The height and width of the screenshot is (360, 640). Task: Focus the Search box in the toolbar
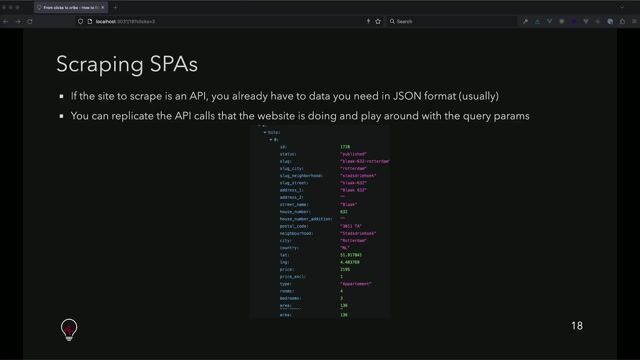(451, 21)
